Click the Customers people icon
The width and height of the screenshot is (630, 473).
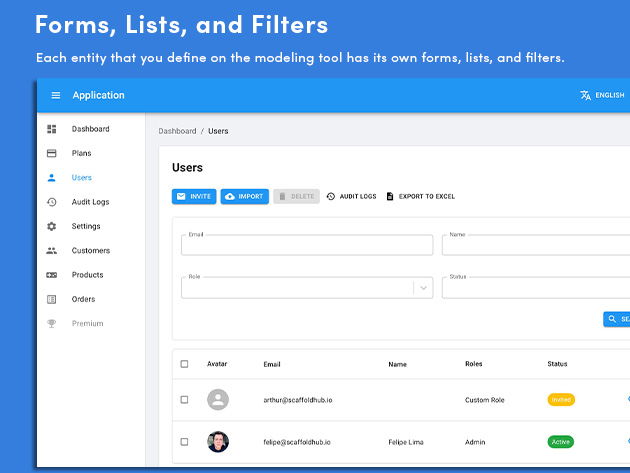[51, 251]
